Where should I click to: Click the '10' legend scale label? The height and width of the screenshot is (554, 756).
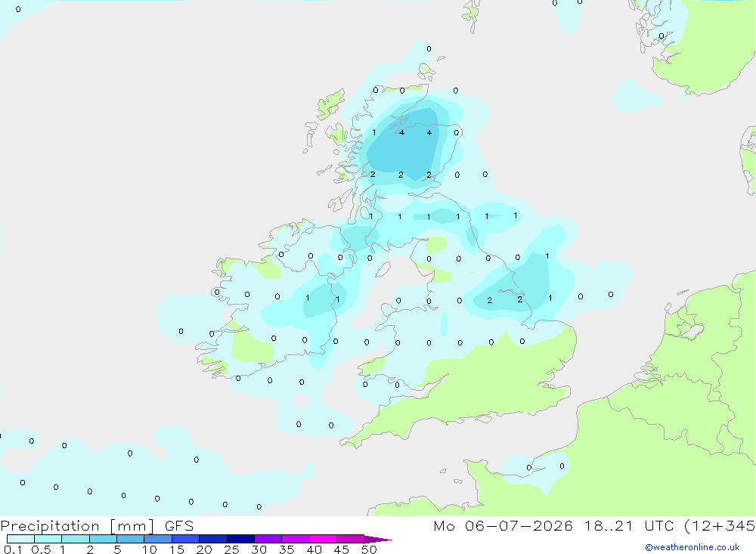[150, 549]
